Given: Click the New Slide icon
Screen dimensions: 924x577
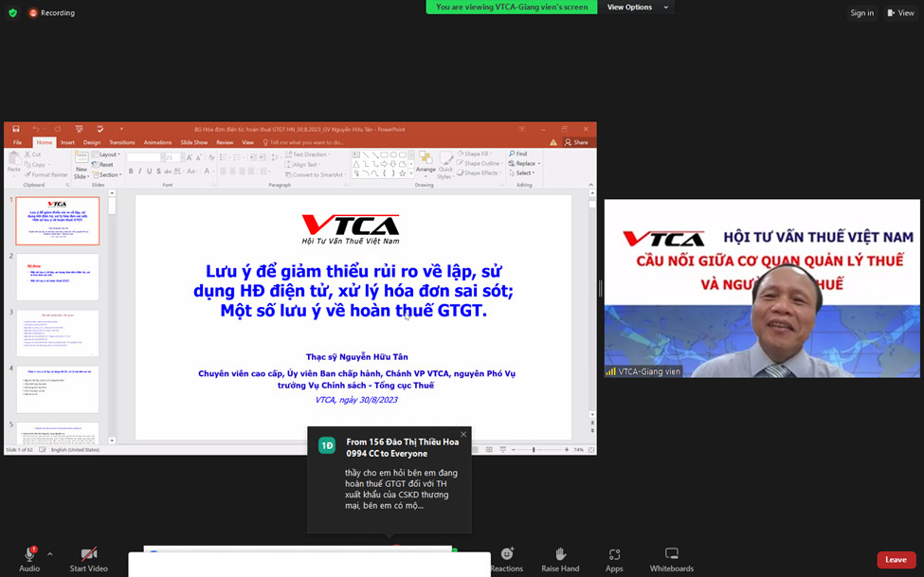Looking at the screenshot, I should [x=82, y=157].
